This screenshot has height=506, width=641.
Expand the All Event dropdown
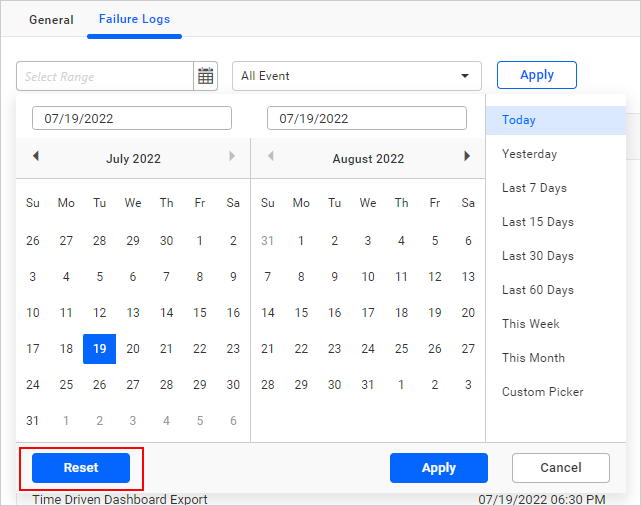[464, 76]
